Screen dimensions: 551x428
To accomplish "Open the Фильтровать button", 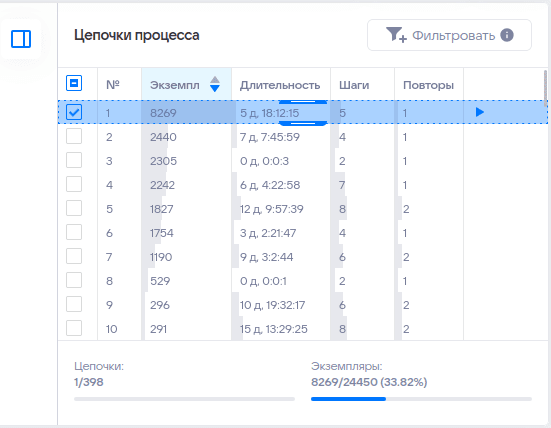I will click(449, 35).
